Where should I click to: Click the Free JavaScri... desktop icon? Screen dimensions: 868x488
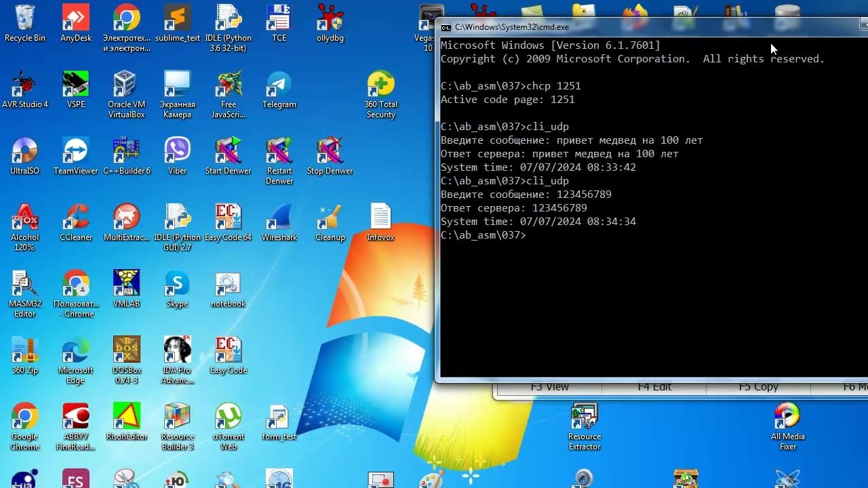click(x=229, y=95)
